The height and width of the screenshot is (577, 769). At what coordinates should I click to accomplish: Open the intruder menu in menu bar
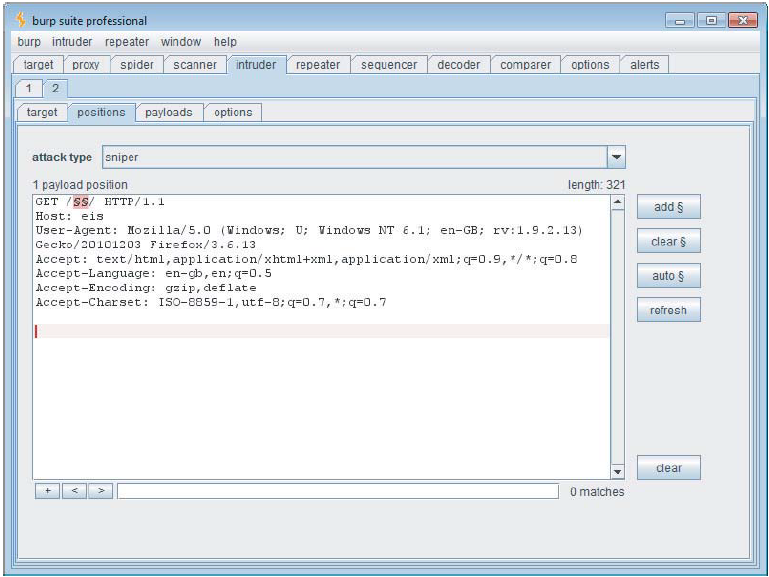pos(72,42)
